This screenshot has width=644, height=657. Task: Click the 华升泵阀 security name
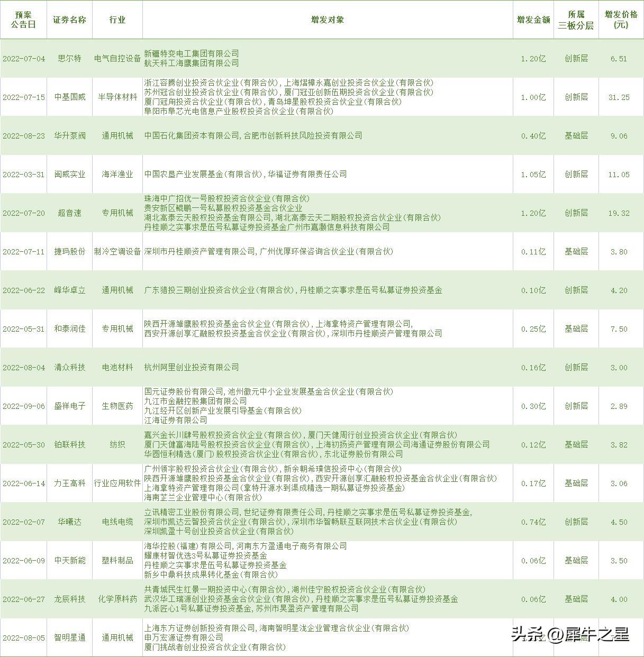[x=69, y=135]
